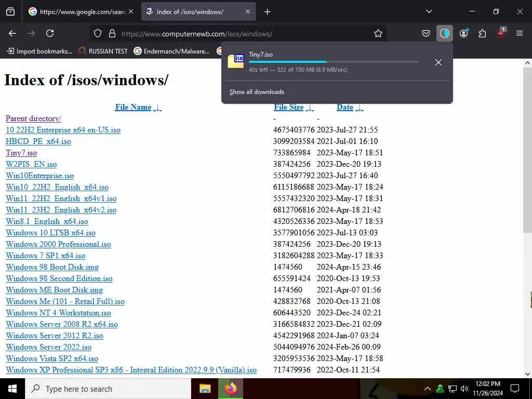This screenshot has height=399, width=532.
Task: Open the extensions puzzle icon
Action: pos(482,33)
